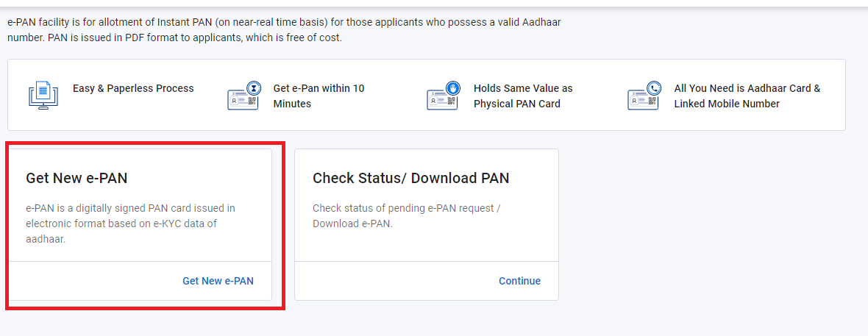Click the "Download e-PAN." description line
Screen dimensions: 868x336
click(352, 224)
